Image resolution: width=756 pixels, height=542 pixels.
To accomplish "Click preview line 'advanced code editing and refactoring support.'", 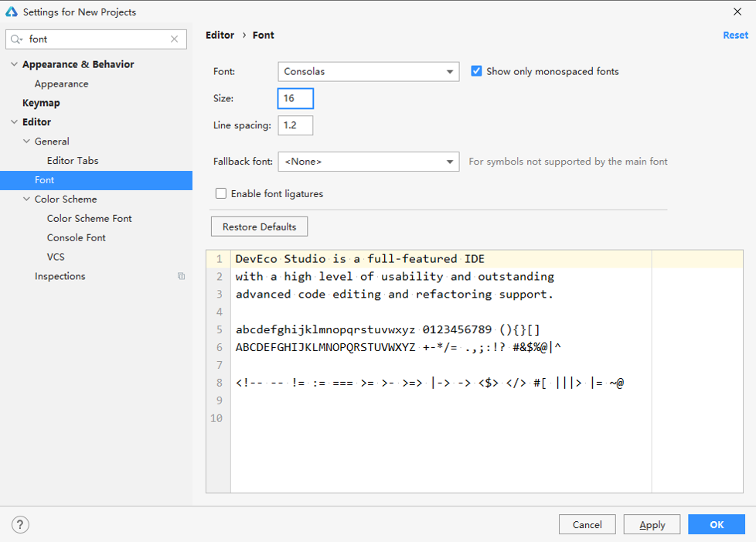I will tap(394, 294).
